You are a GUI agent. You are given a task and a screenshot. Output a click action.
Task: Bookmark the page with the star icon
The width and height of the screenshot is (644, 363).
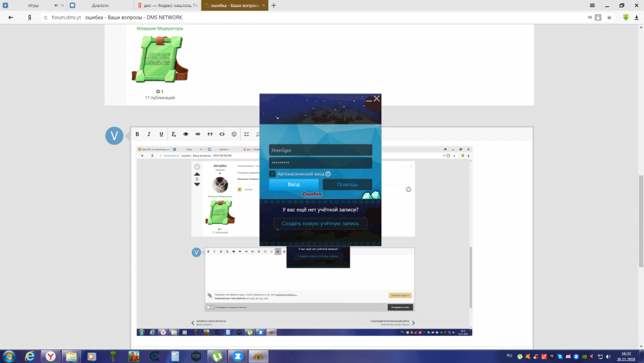[x=609, y=17]
